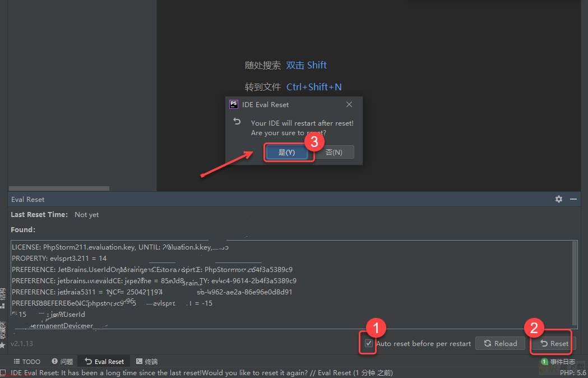
Task: Toggle Auto reset before per restart checkbox
Action: (x=369, y=343)
